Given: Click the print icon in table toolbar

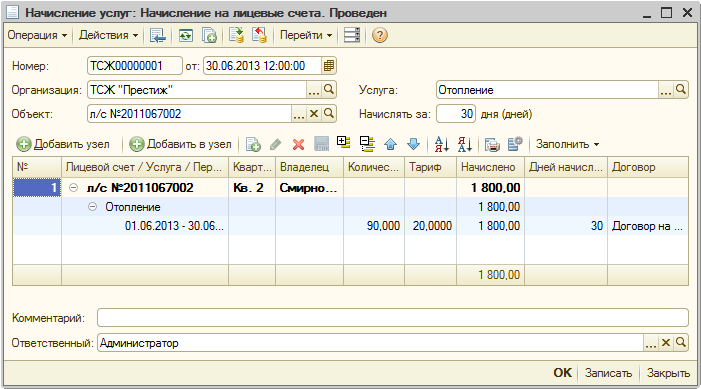Looking at the screenshot, I should [492, 144].
